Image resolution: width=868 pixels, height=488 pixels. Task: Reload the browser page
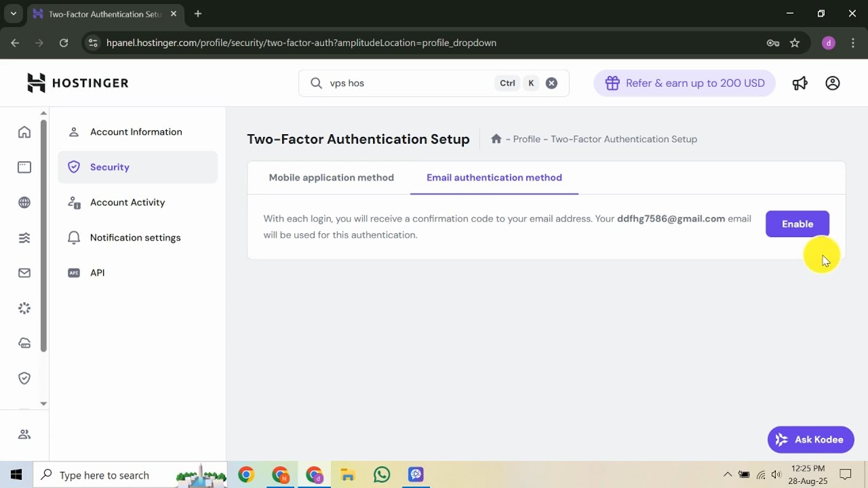[64, 43]
